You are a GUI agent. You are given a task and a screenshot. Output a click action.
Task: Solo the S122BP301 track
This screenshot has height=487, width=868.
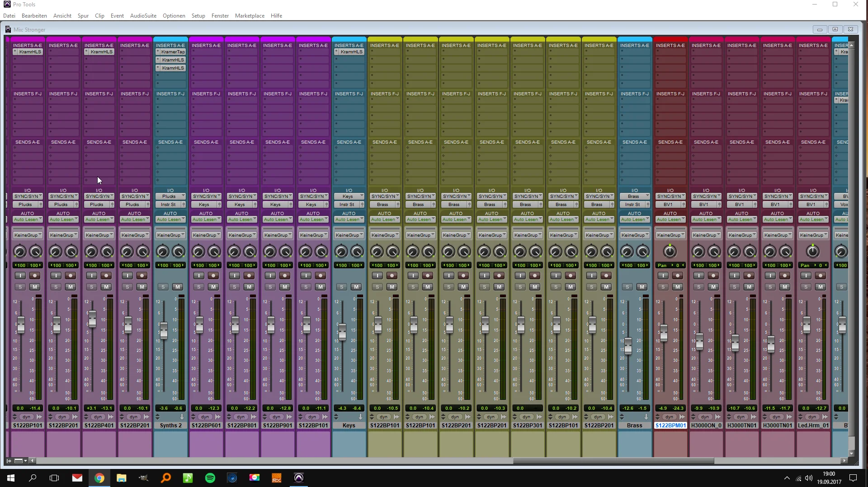[520, 287]
